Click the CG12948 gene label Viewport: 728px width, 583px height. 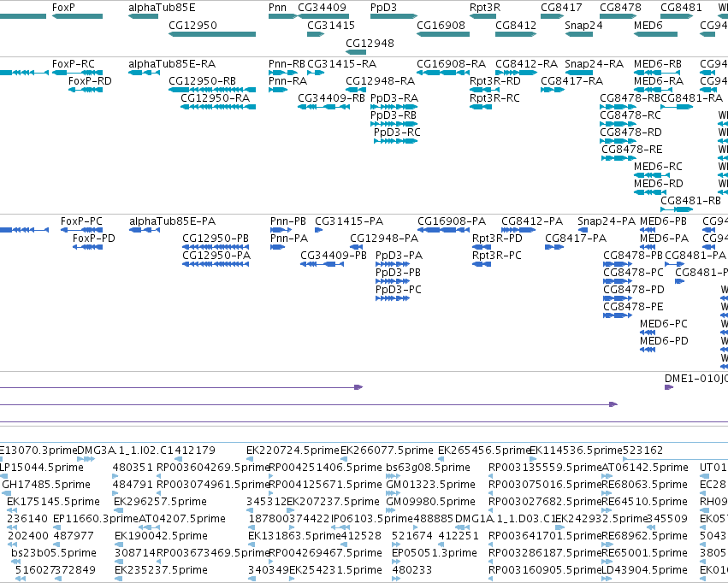370,43
